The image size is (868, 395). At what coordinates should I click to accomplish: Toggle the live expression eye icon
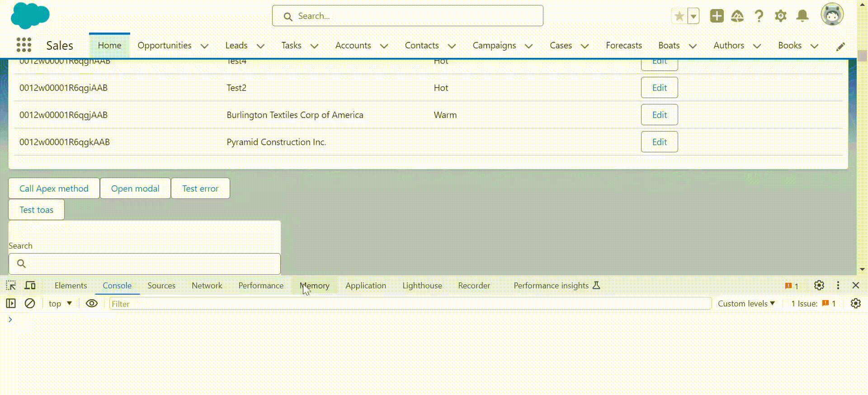[92, 303]
